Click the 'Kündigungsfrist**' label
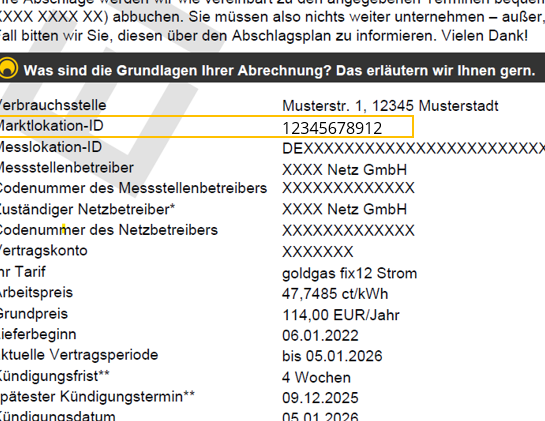 (54, 376)
